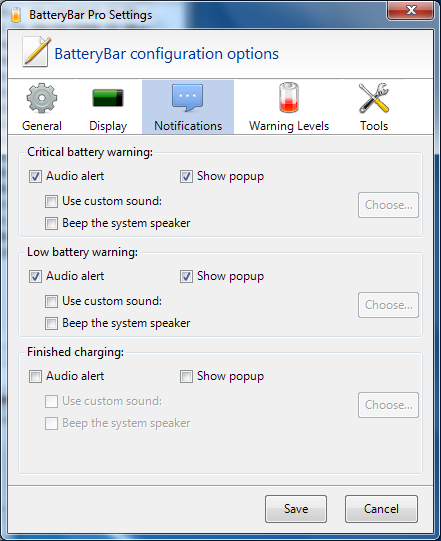Click the Save button

pyautogui.click(x=296, y=509)
